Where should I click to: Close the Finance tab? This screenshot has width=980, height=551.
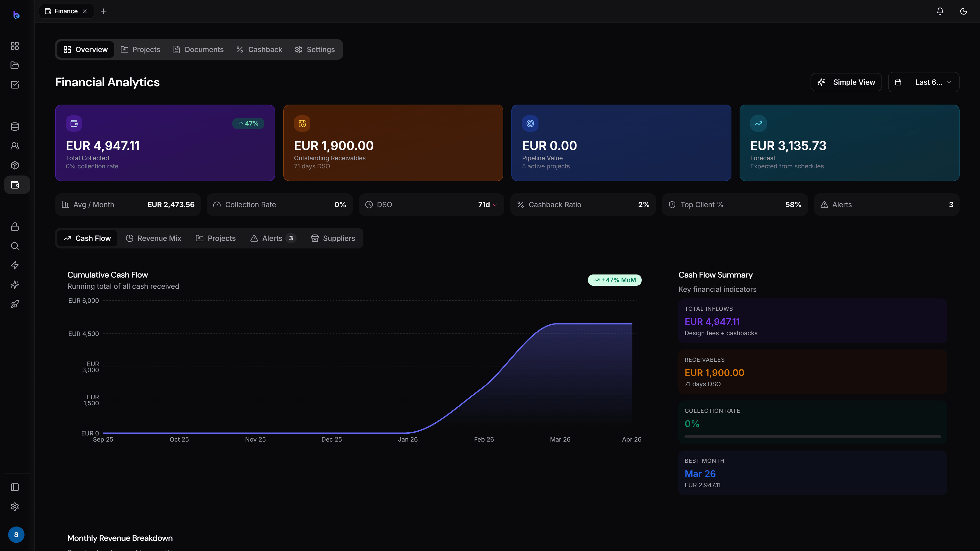[85, 11]
